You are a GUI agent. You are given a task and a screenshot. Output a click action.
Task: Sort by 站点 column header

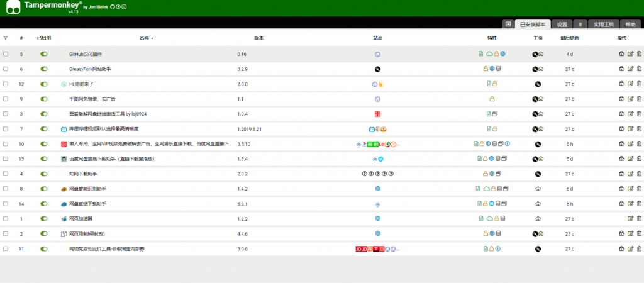[377, 38]
